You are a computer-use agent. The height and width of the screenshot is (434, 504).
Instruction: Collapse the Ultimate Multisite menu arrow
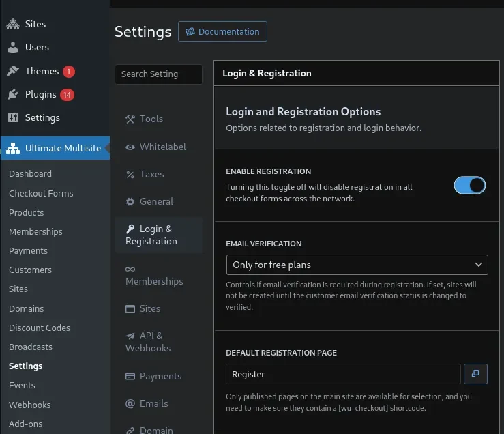107,148
